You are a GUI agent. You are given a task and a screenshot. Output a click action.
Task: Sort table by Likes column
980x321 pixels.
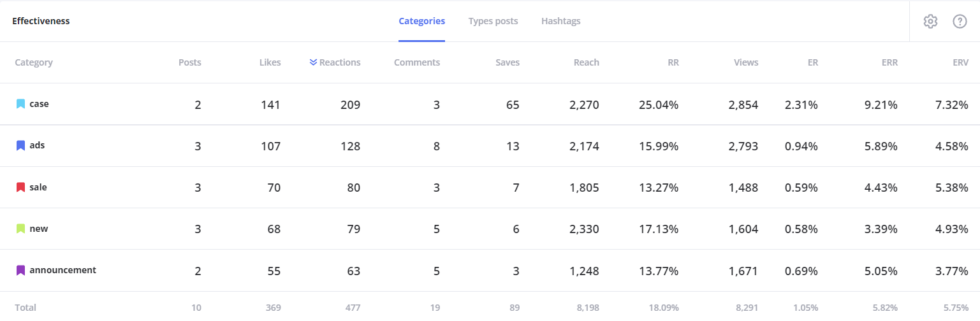coord(270,62)
